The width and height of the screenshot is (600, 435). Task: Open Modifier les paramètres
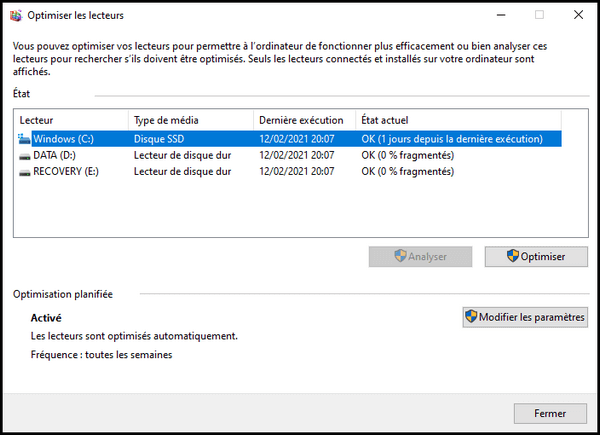coord(525,317)
